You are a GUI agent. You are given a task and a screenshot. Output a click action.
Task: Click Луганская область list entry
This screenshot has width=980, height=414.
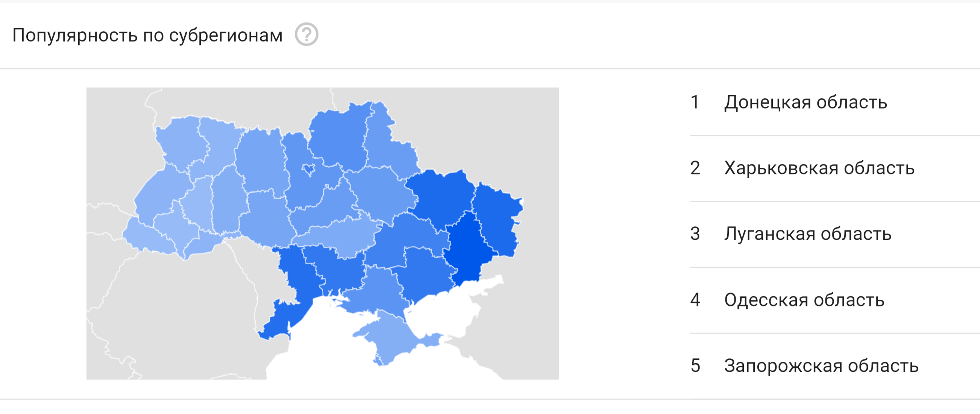point(807,234)
